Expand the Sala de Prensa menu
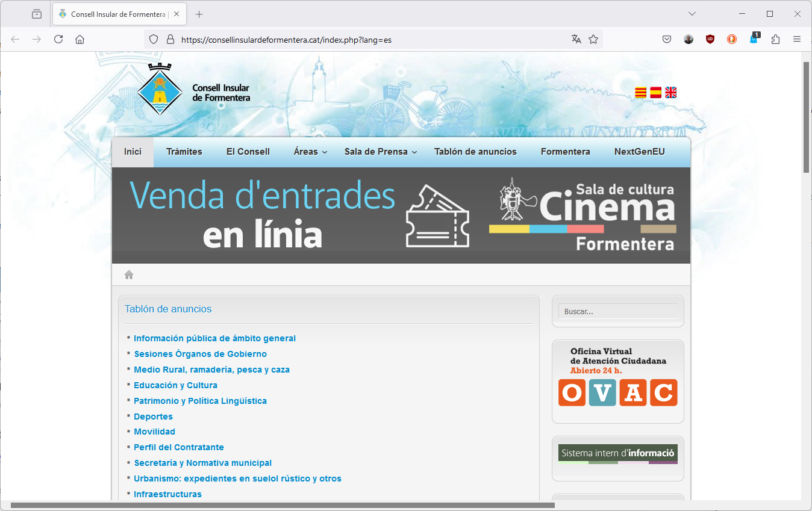The height and width of the screenshot is (511, 812). [381, 152]
